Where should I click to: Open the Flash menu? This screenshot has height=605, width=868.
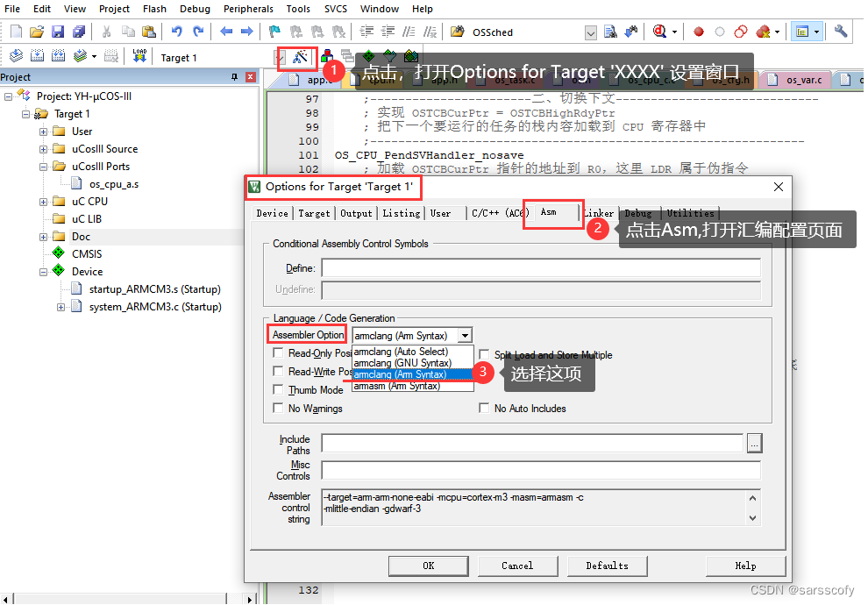(154, 9)
